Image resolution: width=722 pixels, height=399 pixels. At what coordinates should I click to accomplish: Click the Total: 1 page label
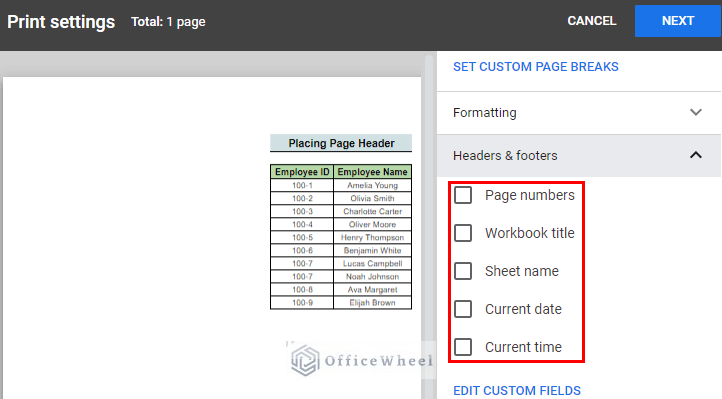pos(168,22)
